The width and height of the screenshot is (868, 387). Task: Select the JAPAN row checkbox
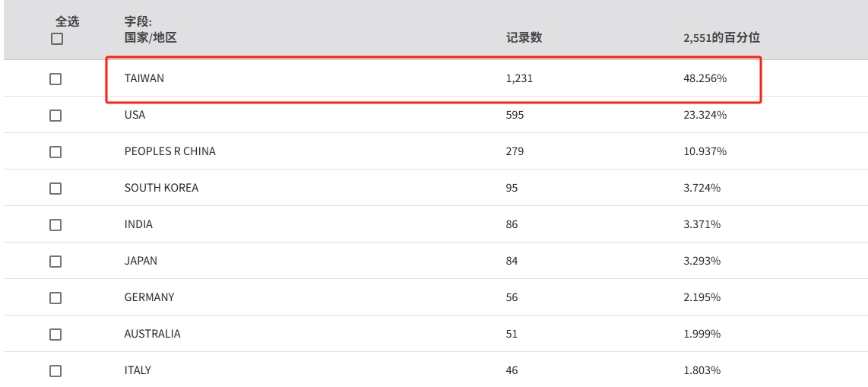tap(55, 262)
